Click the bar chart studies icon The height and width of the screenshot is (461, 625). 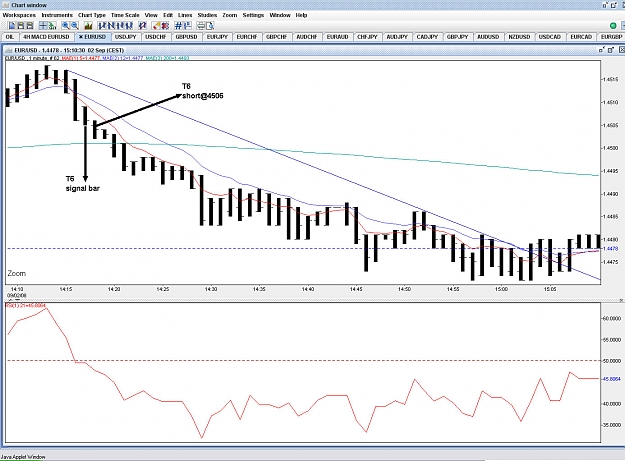(x=88, y=26)
